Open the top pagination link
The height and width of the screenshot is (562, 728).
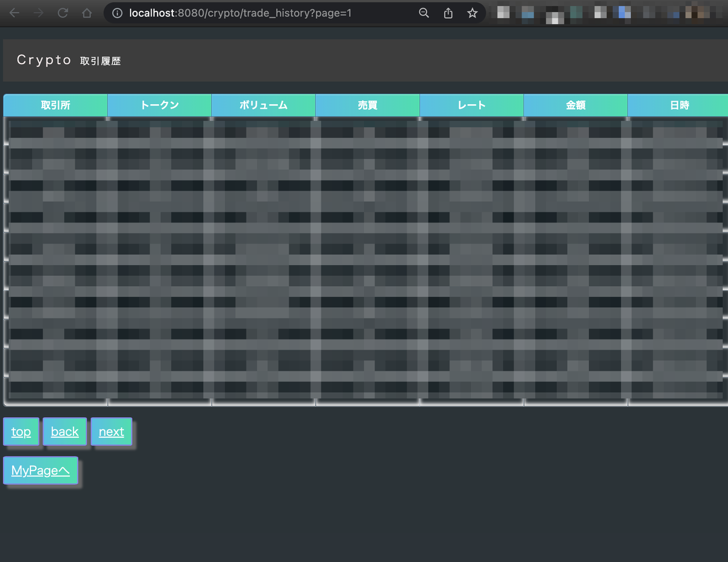coord(21,432)
